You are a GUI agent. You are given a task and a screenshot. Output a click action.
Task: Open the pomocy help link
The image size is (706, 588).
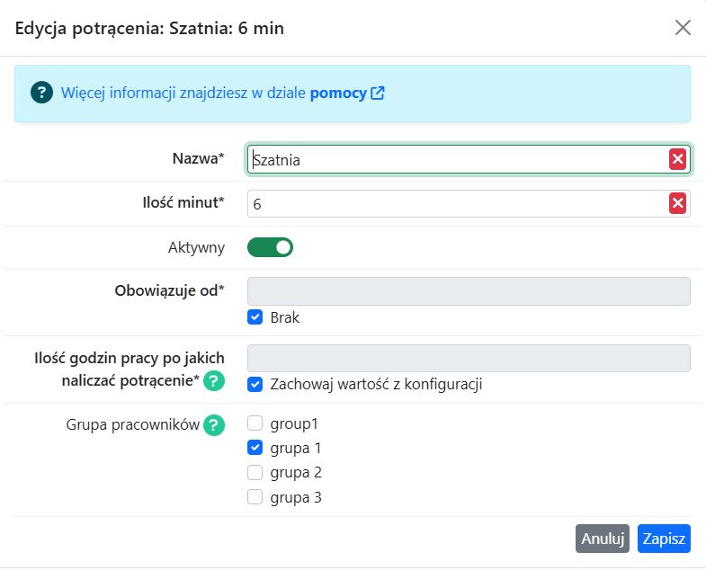(338, 93)
